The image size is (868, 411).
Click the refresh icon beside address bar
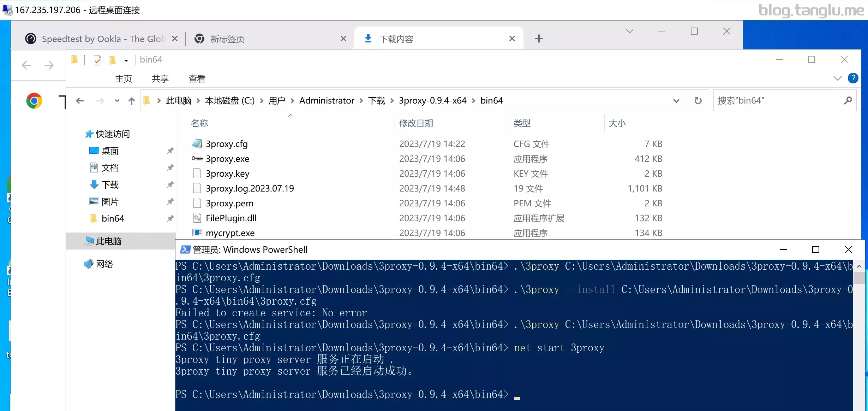tap(698, 101)
